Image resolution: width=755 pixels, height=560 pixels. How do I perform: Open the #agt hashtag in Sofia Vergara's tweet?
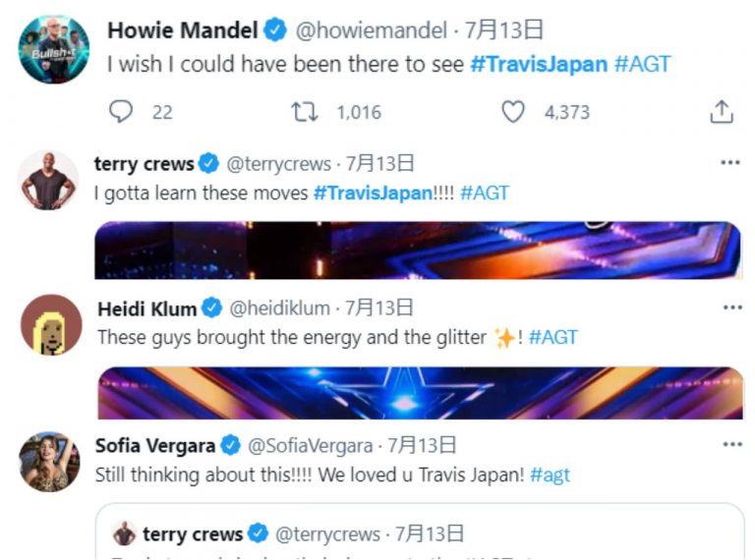[x=550, y=475]
